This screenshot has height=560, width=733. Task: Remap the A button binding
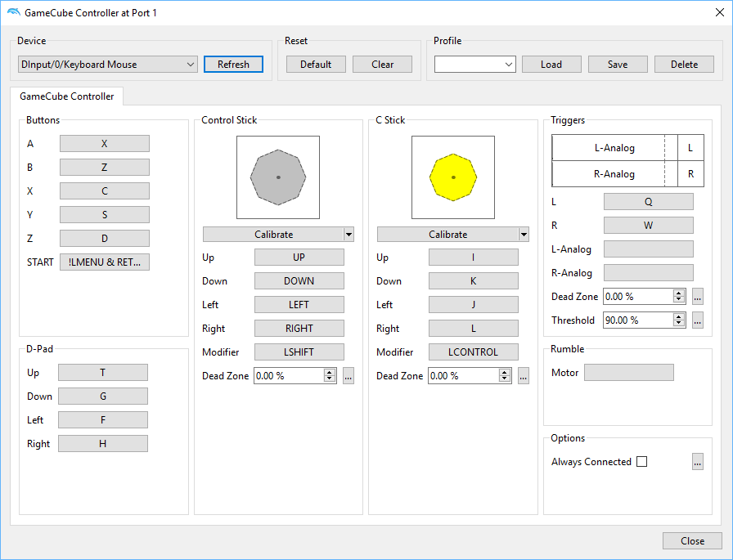click(x=105, y=144)
